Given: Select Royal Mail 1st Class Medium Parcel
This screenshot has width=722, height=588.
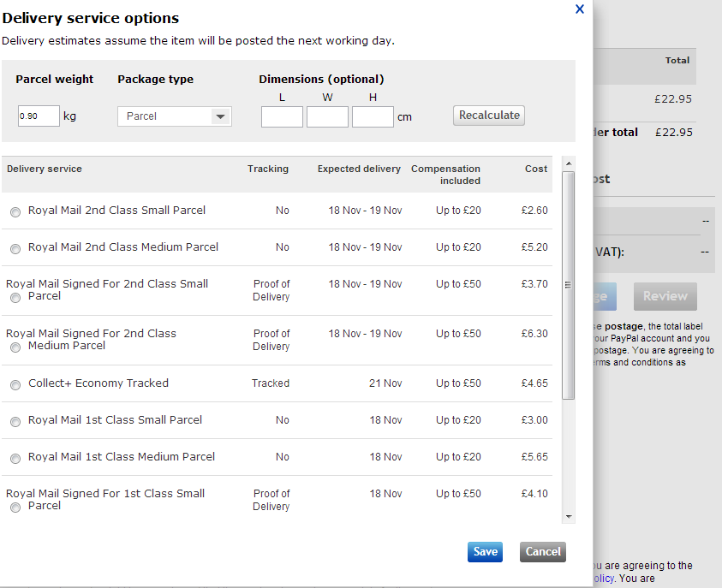Looking at the screenshot, I should pos(15,459).
